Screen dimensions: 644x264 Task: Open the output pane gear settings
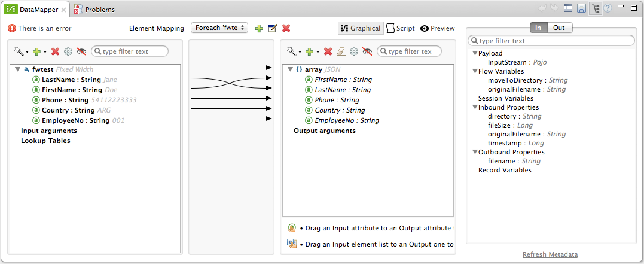(354, 52)
